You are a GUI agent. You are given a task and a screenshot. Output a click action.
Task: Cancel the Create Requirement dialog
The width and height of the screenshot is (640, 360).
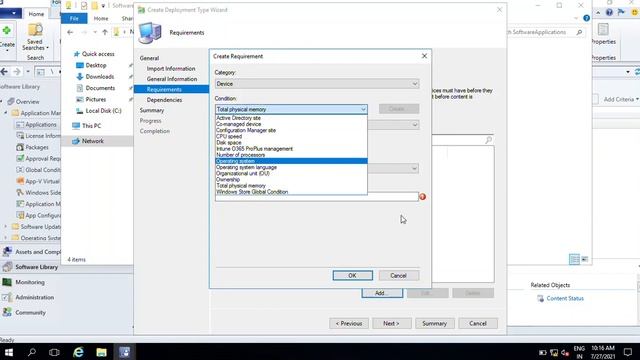[x=398, y=276]
